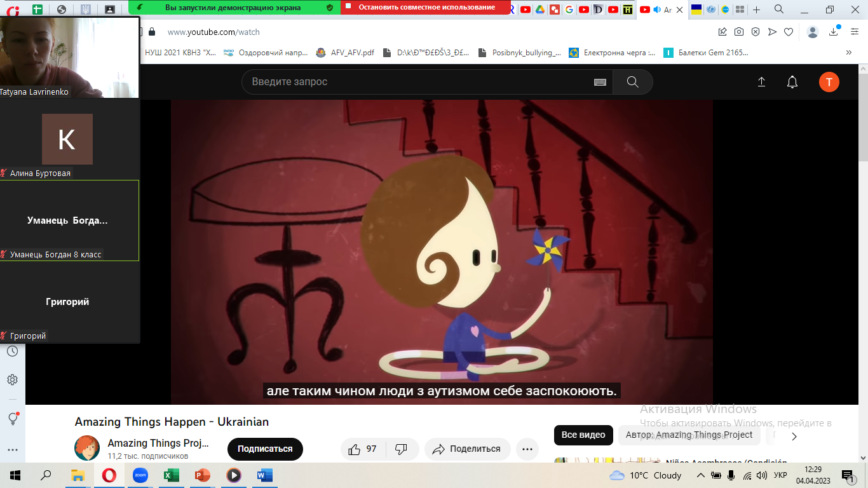This screenshot has width=868, height=488.
Task: Open the Оздоровчий напр... bookmark
Action: pos(266,53)
